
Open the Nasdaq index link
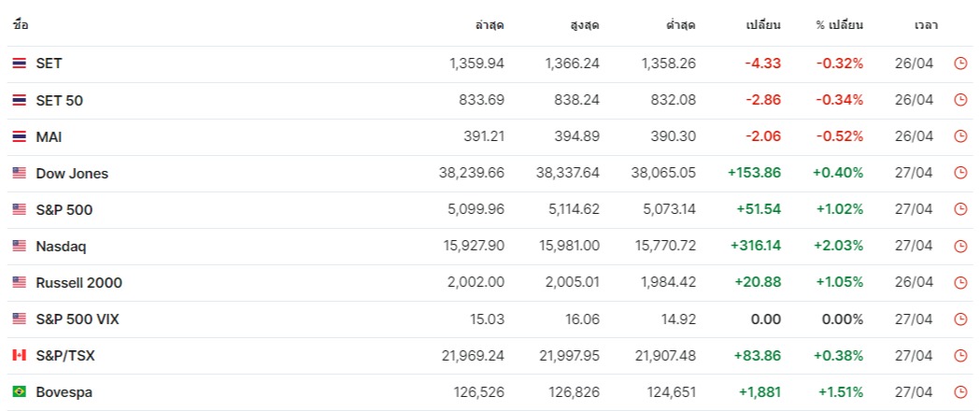62,246
